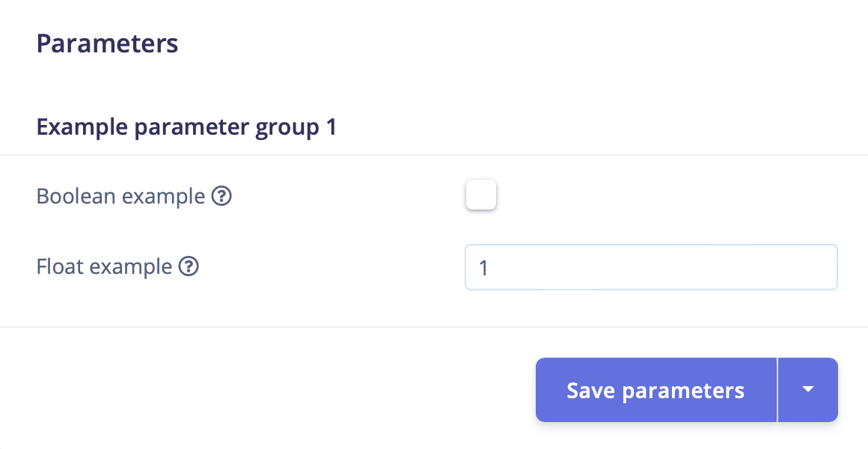Open the question mark tooltip for Boolean example
The height and width of the screenshot is (449, 868).
point(221,197)
